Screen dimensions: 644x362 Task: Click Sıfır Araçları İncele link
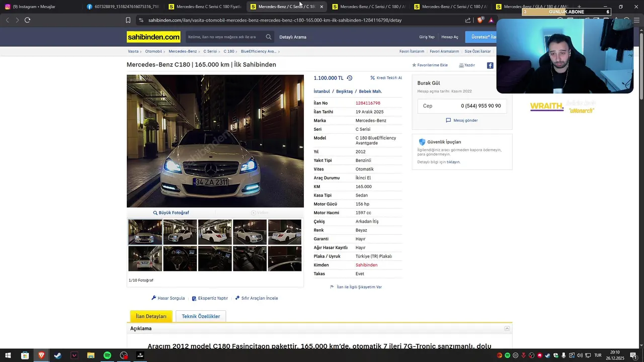click(x=260, y=298)
